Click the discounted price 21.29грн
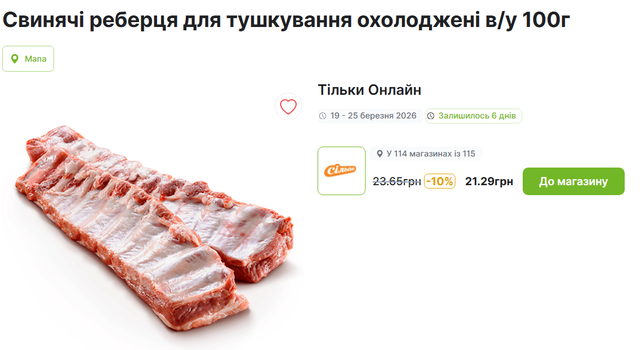Image resolution: width=644 pixels, height=350 pixels. coord(489,181)
